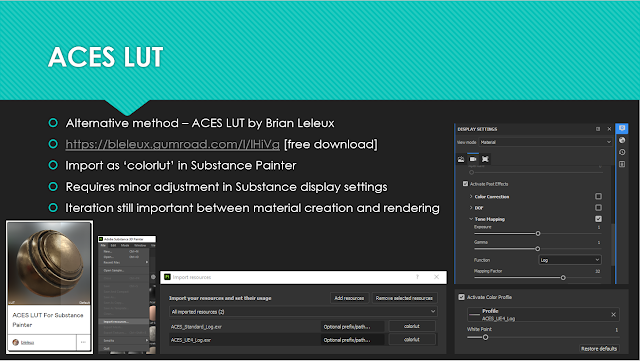This screenshot has width=640, height=361.
Task: Open the All imported resources dropdown
Action: coord(303,312)
